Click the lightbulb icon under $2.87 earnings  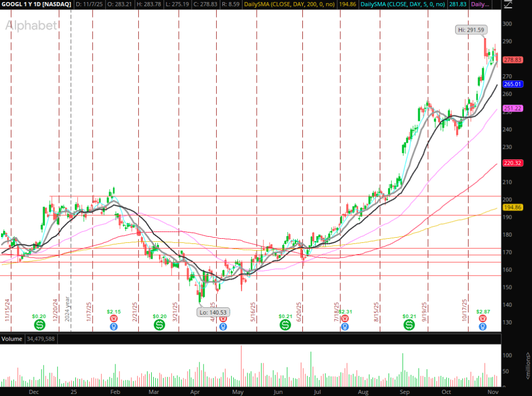(483, 326)
